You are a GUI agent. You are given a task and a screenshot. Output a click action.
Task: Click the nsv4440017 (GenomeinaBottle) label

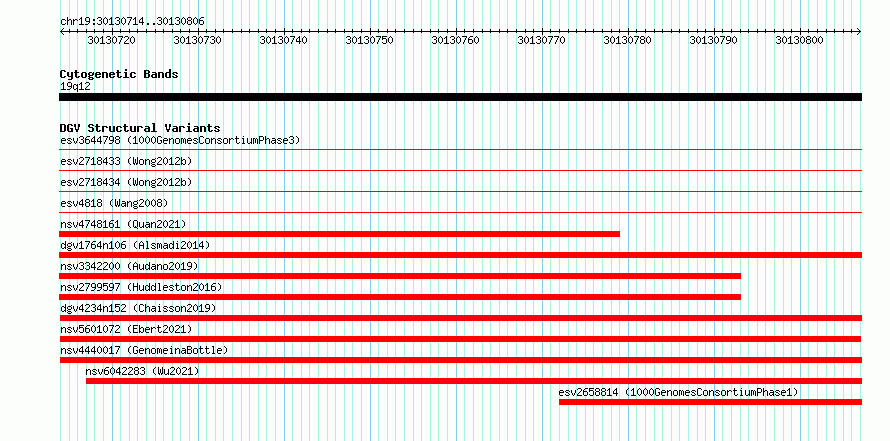[144, 350]
